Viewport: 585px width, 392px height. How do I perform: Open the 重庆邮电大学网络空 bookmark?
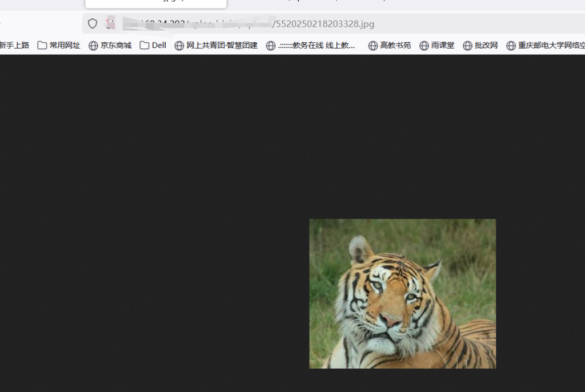click(x=546, y=46)
